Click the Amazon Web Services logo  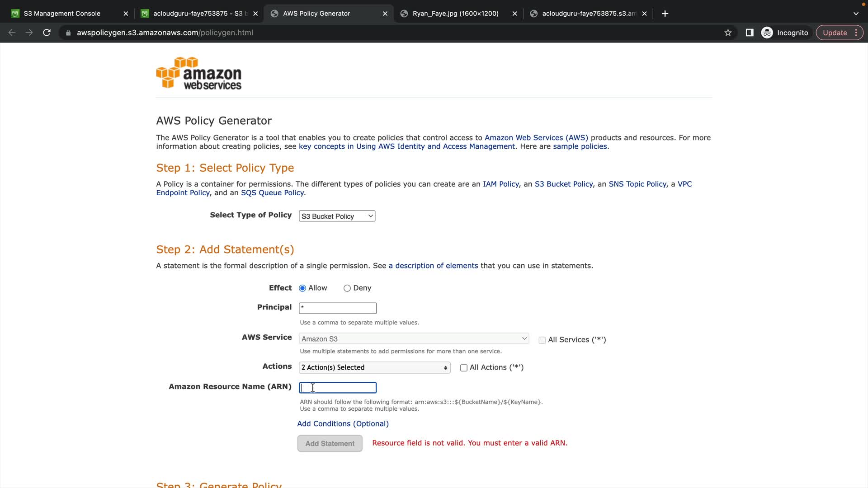199,73
